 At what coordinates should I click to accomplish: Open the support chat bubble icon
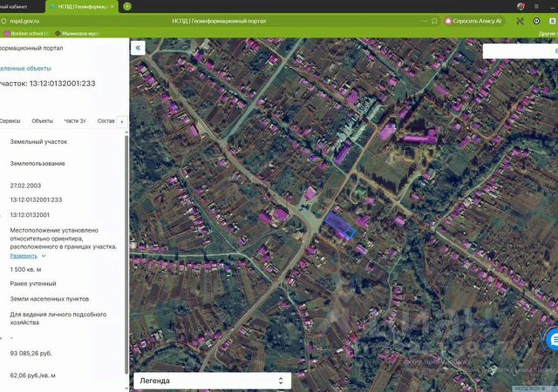pos(553,340)
